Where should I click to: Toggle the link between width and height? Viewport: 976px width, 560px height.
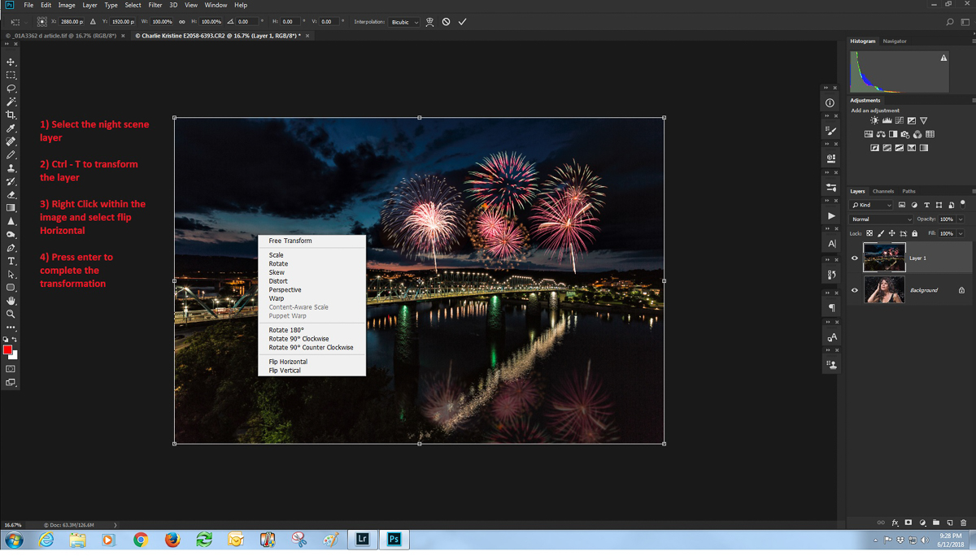tap(181, 22)
